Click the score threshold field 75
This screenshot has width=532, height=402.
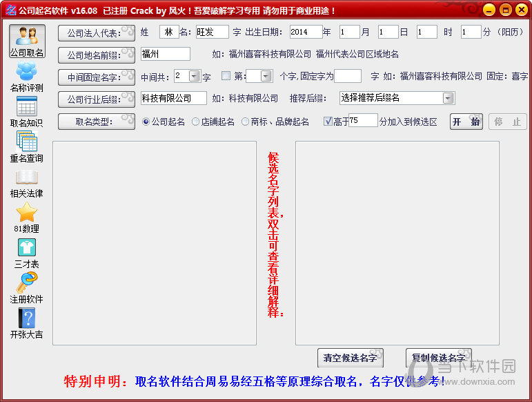(363, 120)
